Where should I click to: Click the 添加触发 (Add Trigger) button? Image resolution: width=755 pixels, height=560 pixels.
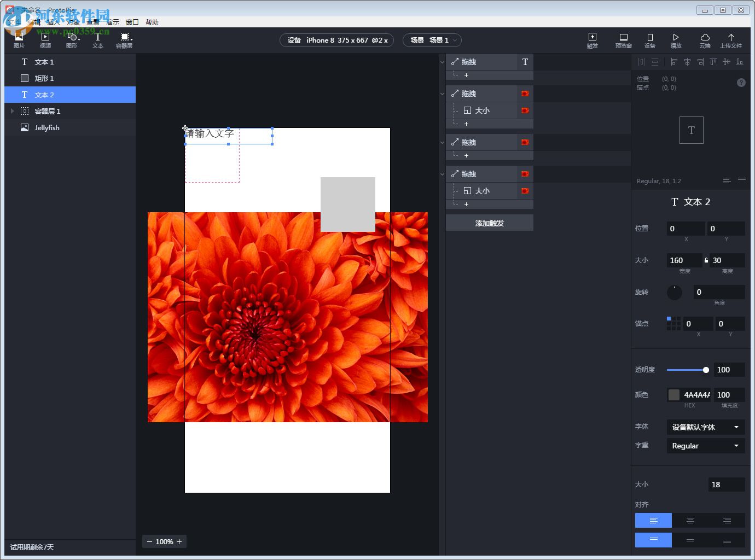pyautogui.click(x=489, y=223)
